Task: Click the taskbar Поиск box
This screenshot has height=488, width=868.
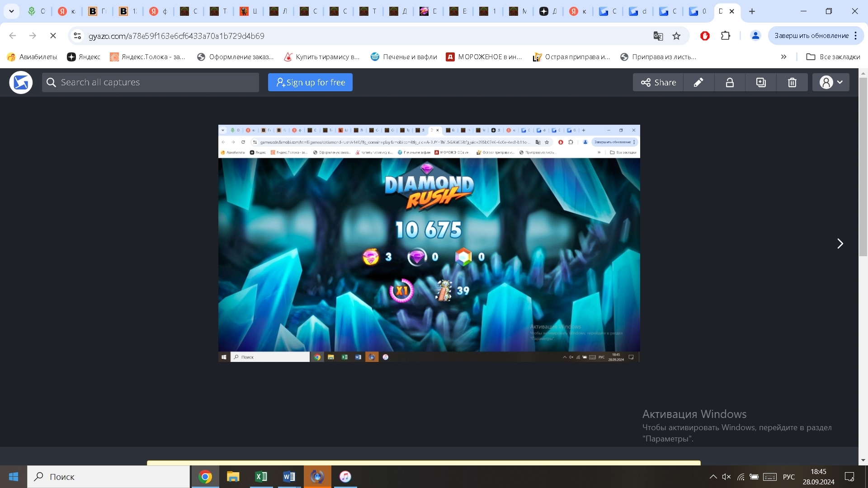Action: (108, 477)
